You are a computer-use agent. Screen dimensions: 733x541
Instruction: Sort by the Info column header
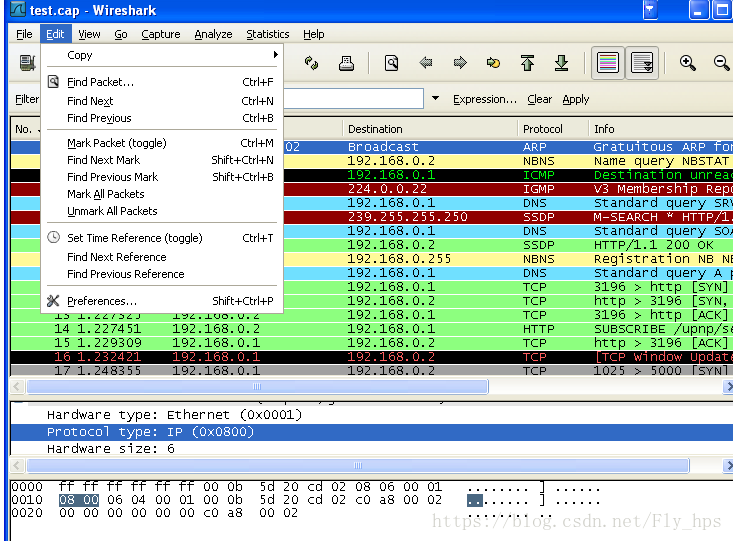point(661,129)
